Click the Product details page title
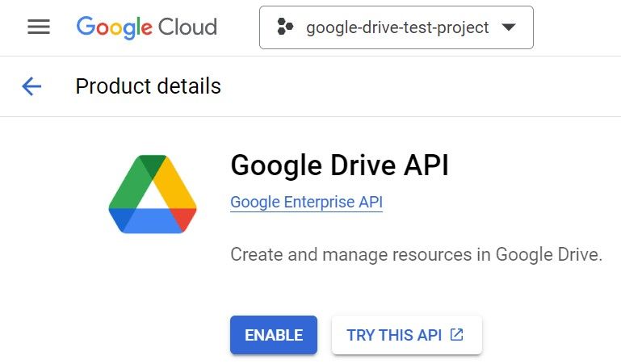 (148, 86)
